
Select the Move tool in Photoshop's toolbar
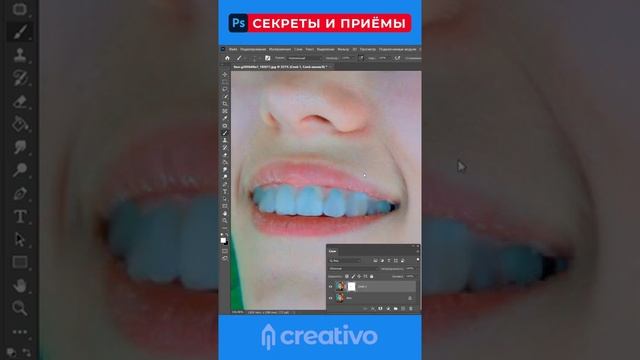225,75
